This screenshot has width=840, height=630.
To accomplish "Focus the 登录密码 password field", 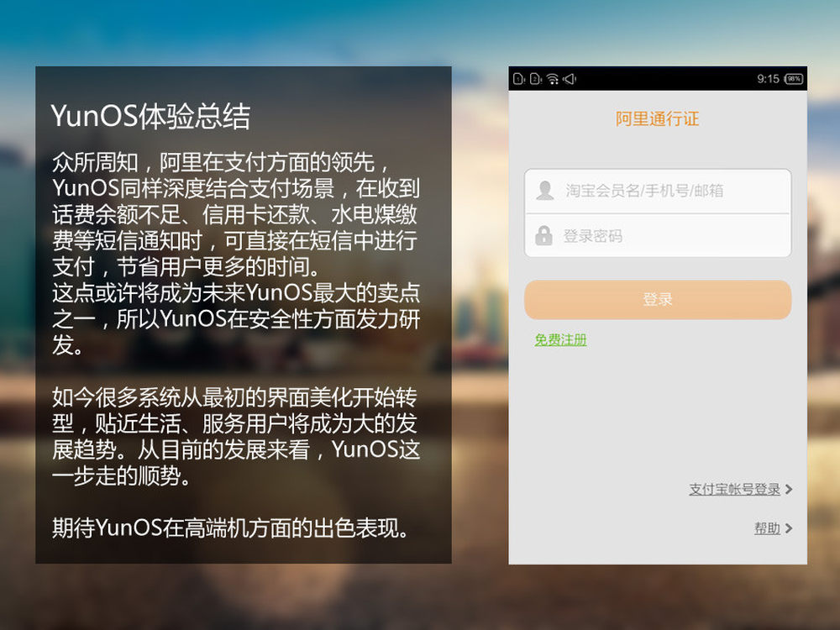I will (x=658, y=236).
